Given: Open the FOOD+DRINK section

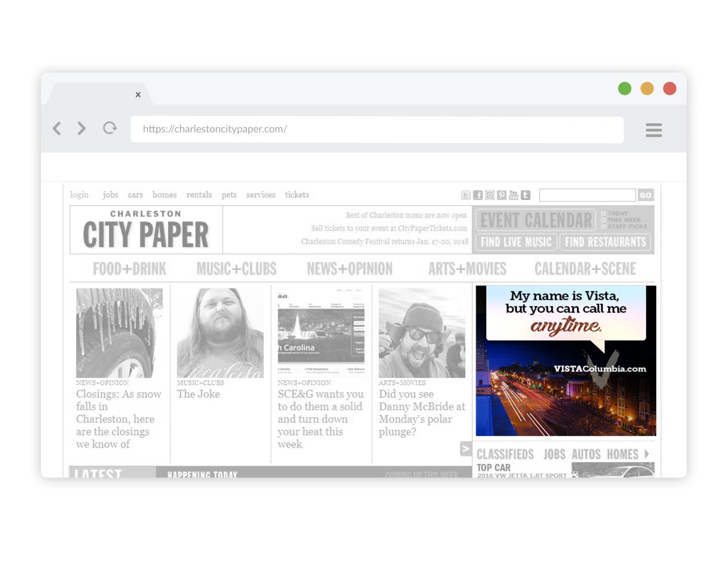Looking at the screenshot, I should (129, 269).
